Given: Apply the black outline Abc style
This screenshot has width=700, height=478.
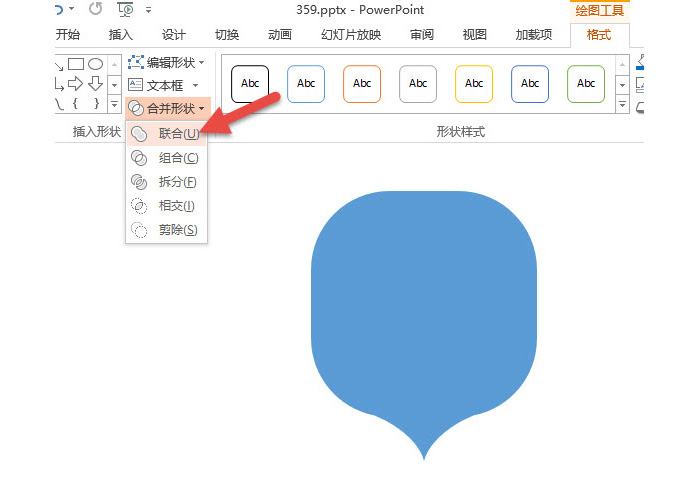Looking at the screenshot, I should click(250, 84).
